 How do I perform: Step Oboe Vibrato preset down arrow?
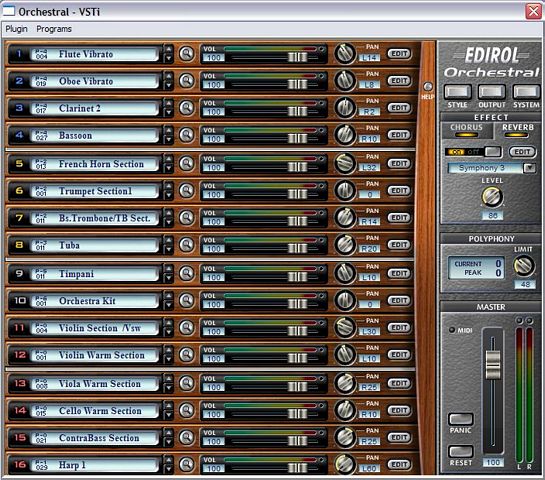169,85
